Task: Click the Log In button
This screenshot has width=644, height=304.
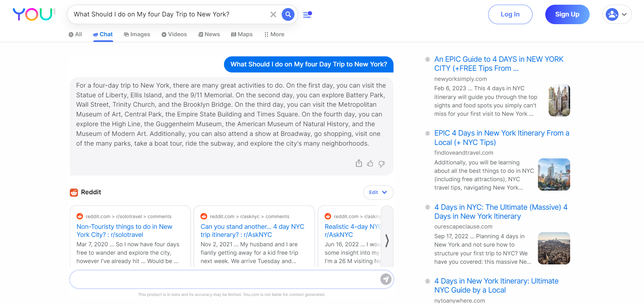Action: tap(510, 14)
